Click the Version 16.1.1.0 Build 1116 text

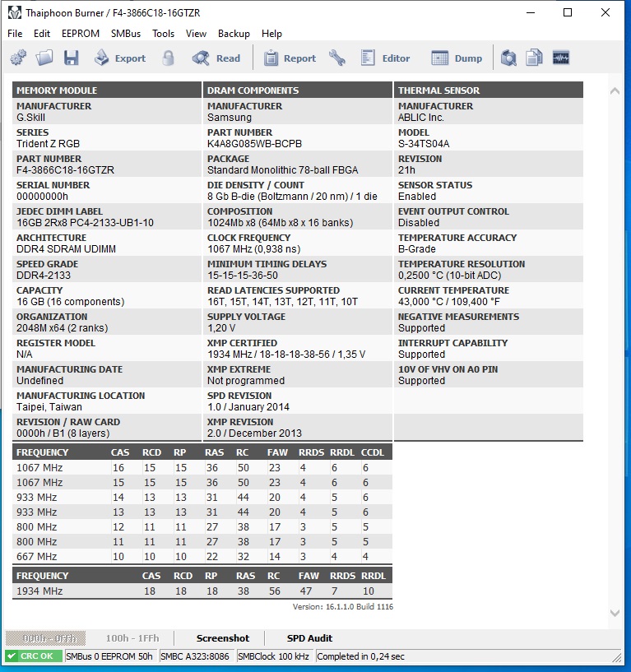point(342,607)
